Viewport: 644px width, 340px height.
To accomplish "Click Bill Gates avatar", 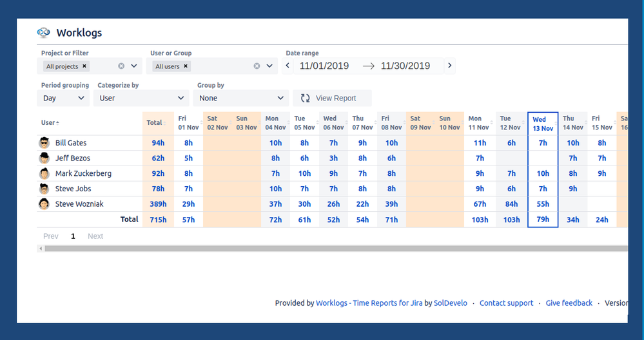I will (44, 143).
